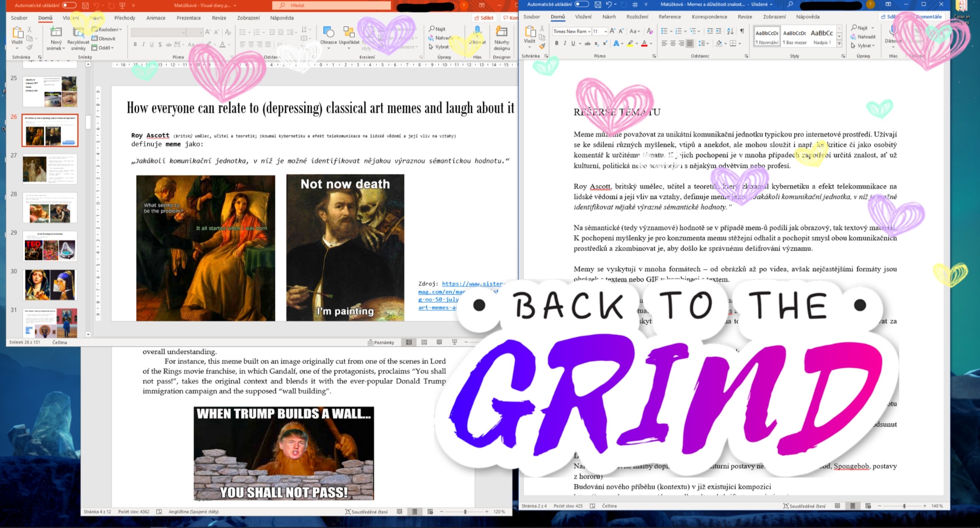Viewport: 980px width, 528px height.
Task: Apply the Bez mezer style in Word
Action: click(x=795, y=37)
